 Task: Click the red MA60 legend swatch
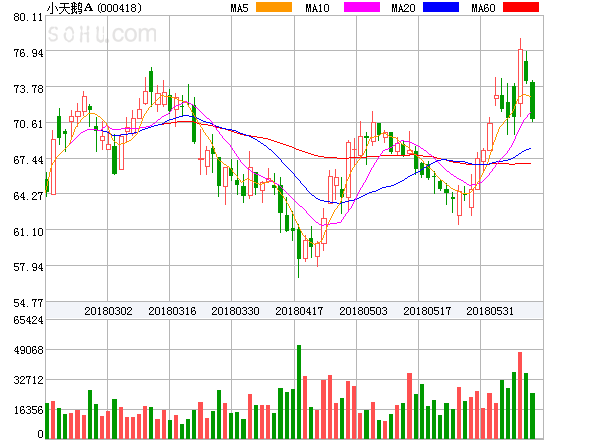tap(521, 7)
